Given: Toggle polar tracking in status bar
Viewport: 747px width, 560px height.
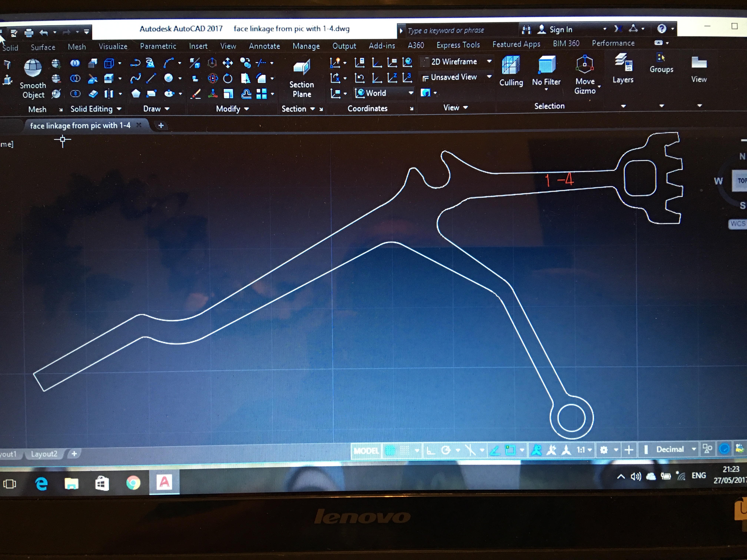Looking at the screenshot, I should [446, 450].
